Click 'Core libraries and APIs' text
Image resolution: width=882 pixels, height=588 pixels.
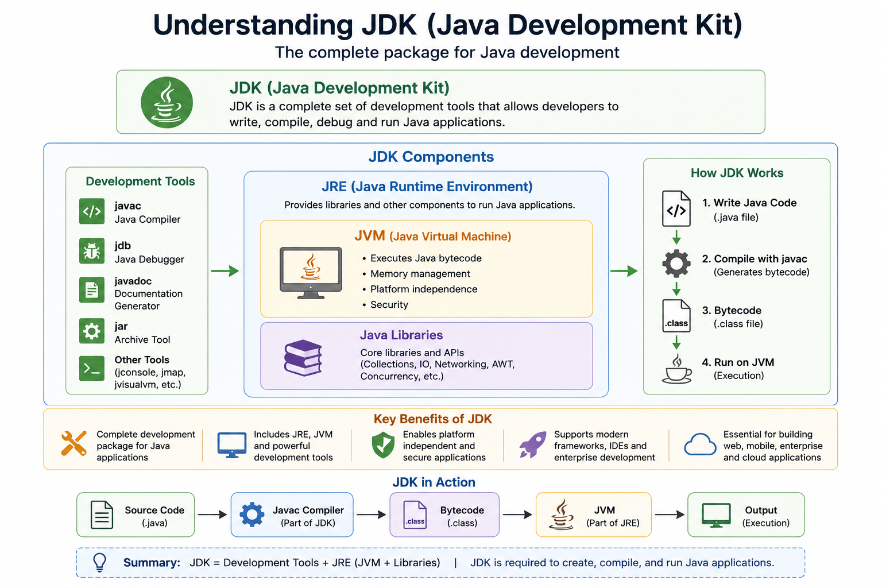[412, 353]
